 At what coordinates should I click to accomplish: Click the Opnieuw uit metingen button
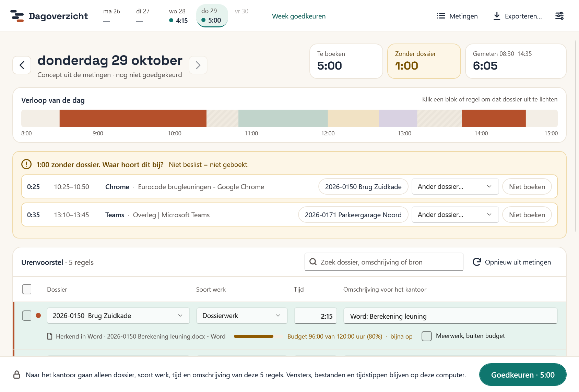point(512,262)
